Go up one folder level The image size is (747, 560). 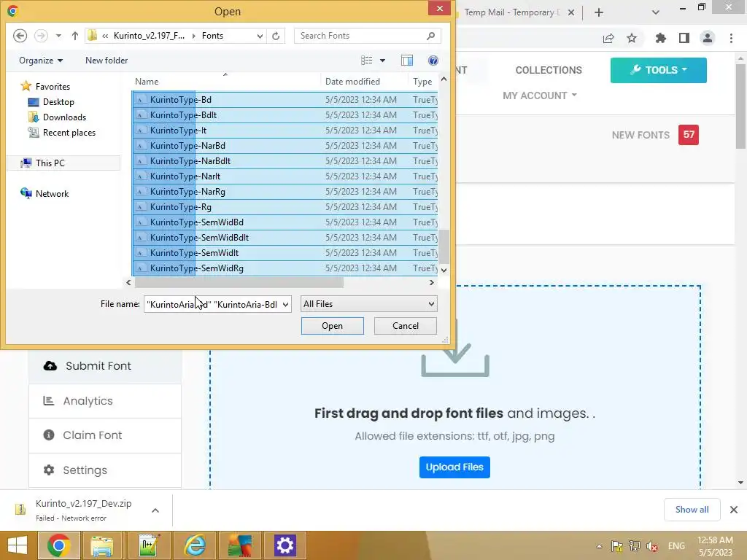pyautogui.click(x=75, y=36)
